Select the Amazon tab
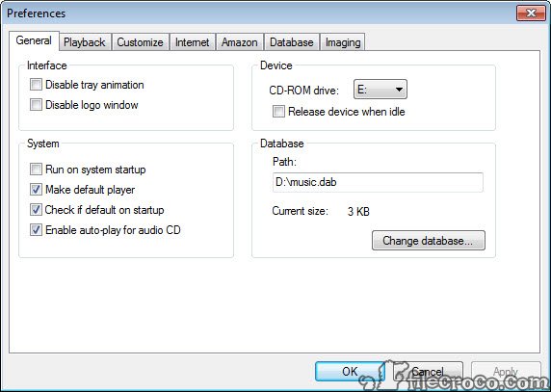This screenshot has width=551, height=392. pos(240,42)
